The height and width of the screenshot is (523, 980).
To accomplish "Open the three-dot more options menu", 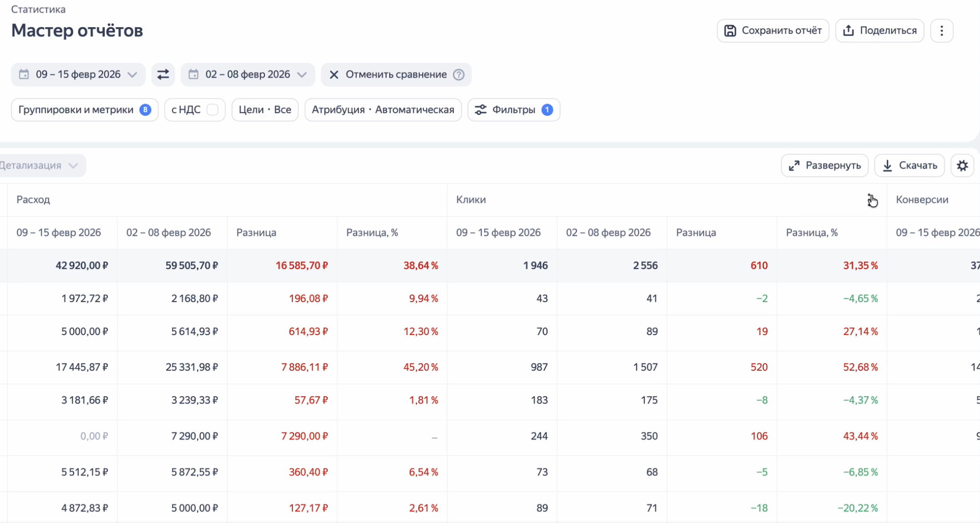I will coord(941,31).
